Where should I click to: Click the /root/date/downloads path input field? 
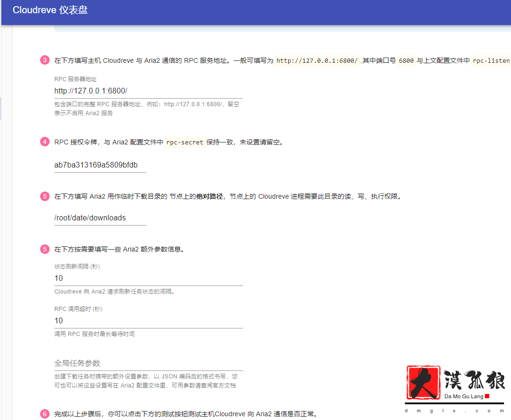(100, 218)
